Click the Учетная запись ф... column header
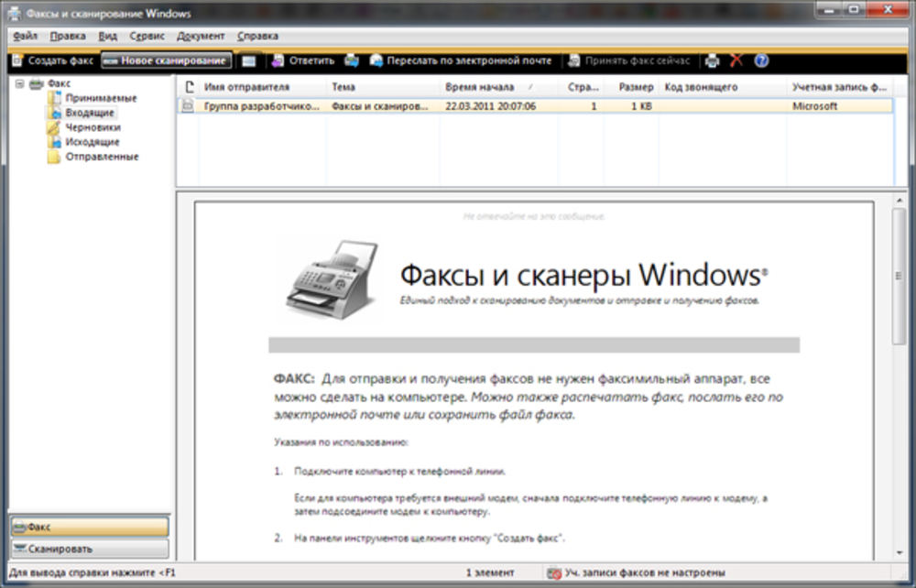Viewport: 916px width, 588px height. (839, 87)
